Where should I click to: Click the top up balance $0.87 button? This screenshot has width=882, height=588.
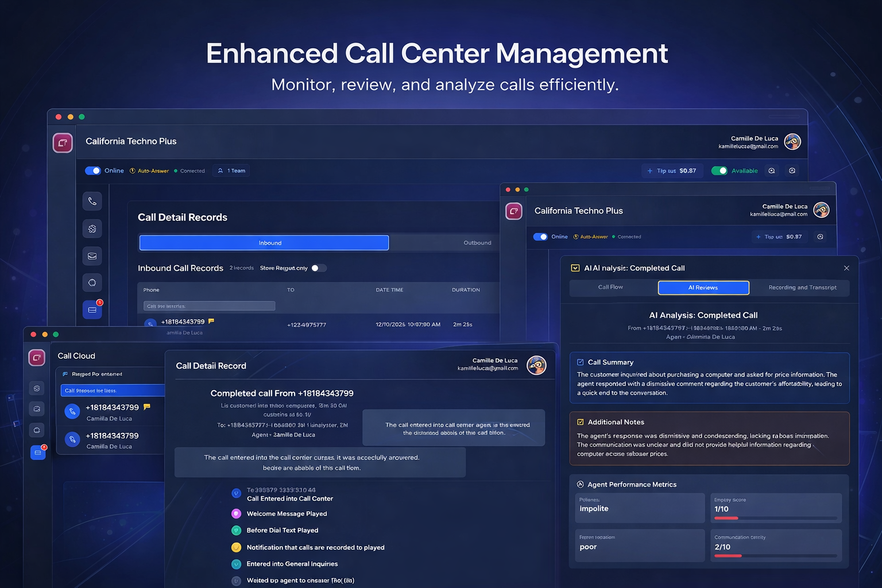click(672, 171)
